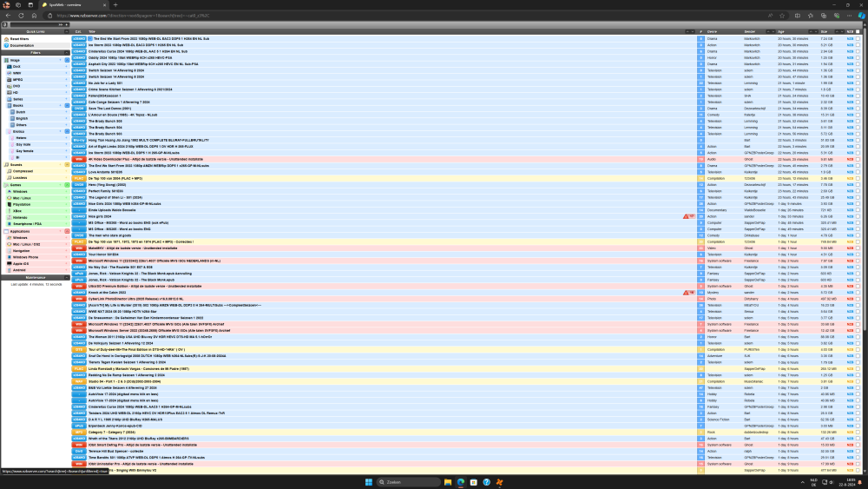The height and width of the screenshot is (489, 868).
Task: Collapse the Books filter group
Action: pos(67,105)
